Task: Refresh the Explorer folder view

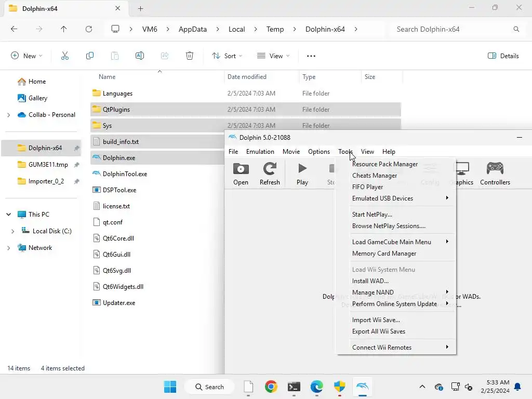Action: click(x=89, y=29)
